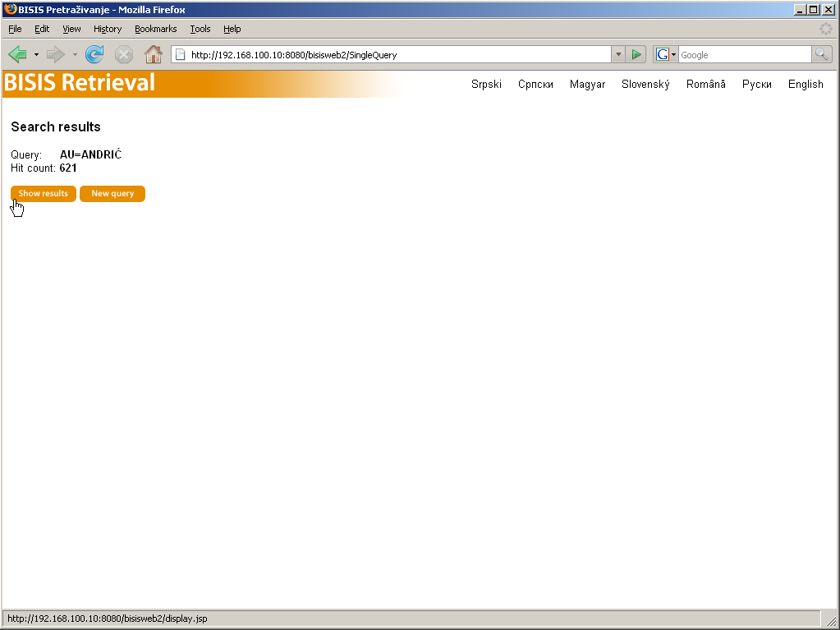The image size is (840, 630).
Task: Reload the page with the Refresh icon
Action: click(94, 54)
